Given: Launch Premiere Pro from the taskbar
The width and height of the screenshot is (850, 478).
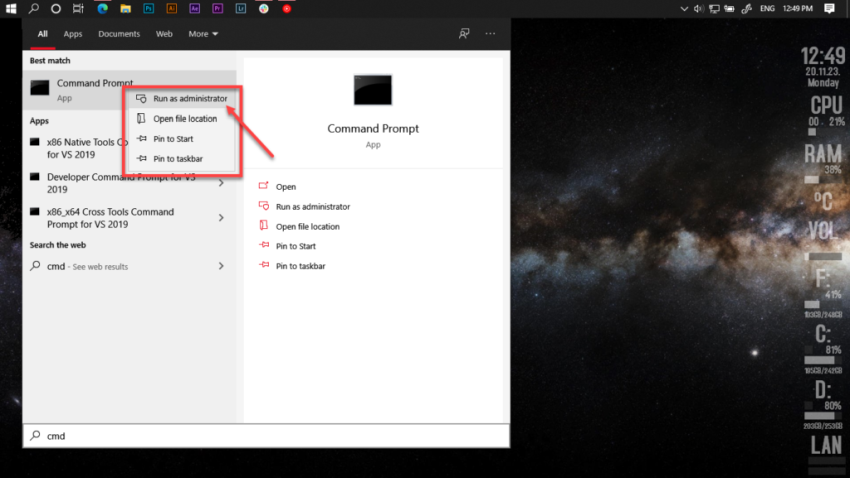Looking at the screenshot, I should pos(217,9).
